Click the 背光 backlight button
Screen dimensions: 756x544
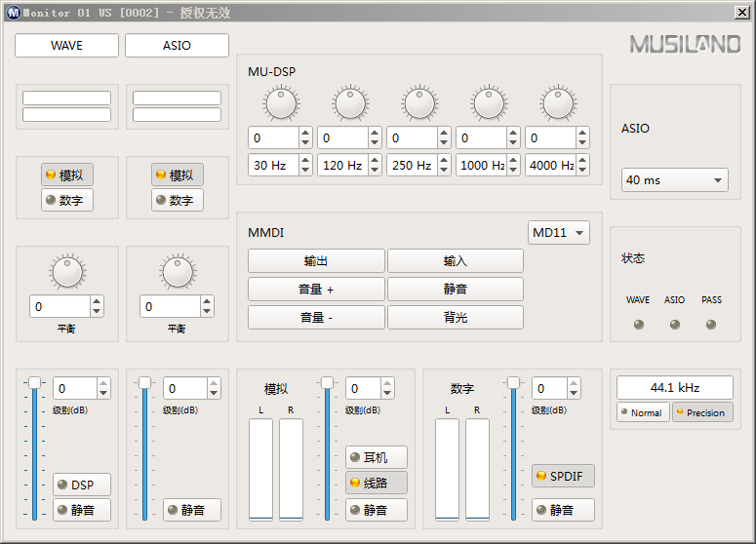tap(456, 318)
